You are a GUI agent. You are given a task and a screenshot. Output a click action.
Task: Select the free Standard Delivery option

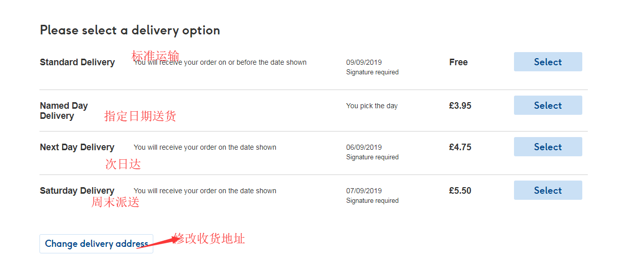pyautogui.click(x=548, y=62)
